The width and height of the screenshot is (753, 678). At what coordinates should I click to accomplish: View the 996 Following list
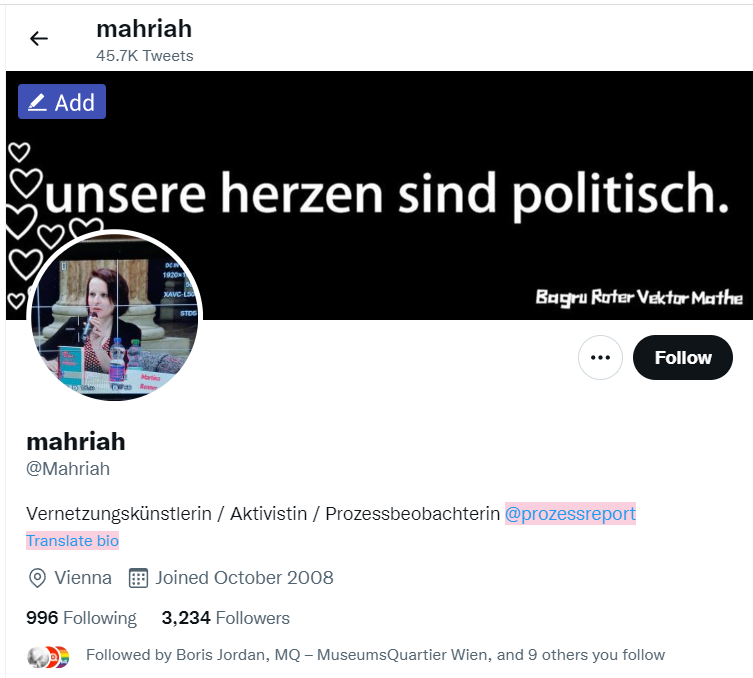click(82, 618)
